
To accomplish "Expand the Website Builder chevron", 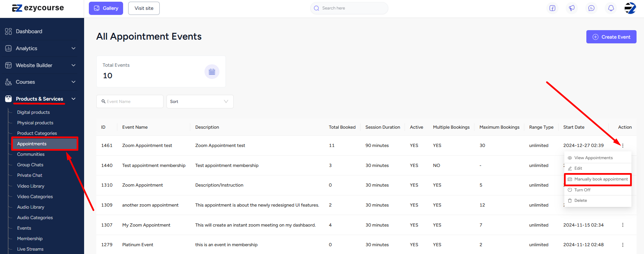I will [x=74, y=65].
